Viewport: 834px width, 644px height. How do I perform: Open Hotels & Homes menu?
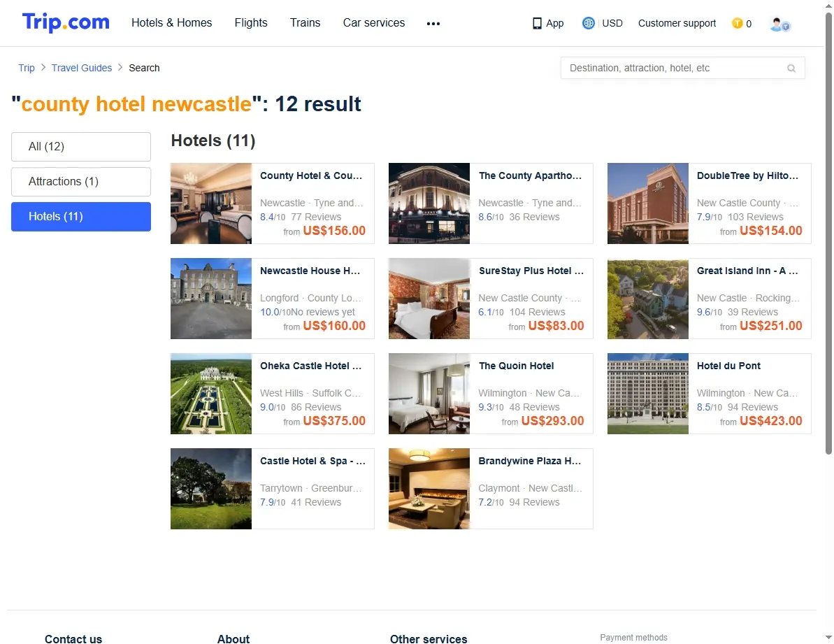tap(171, 23)
